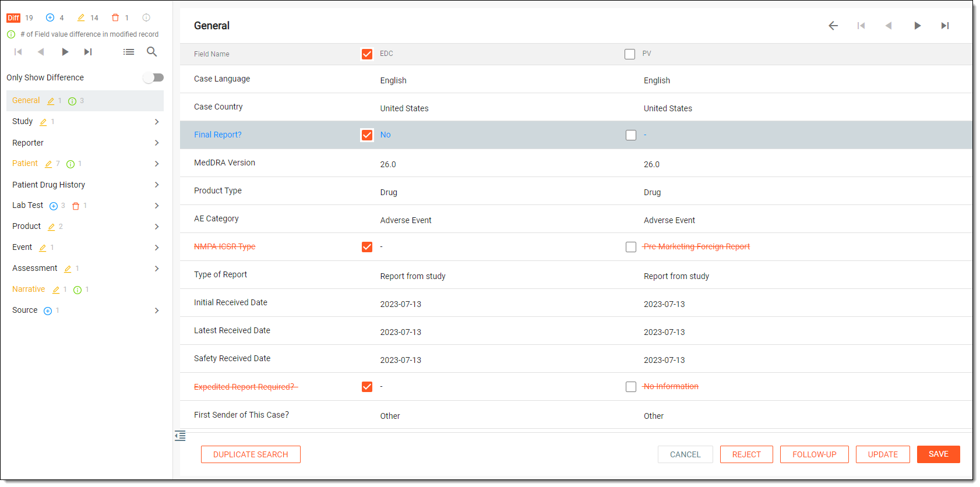Open the list view icon in left panel

point(129,52)
